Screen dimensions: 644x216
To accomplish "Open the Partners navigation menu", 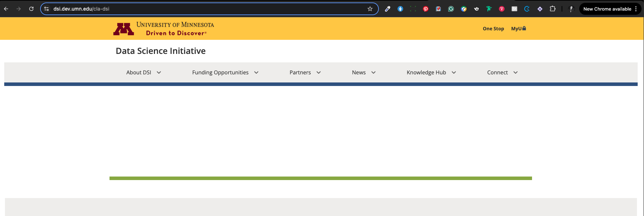I will click(305, 73).
